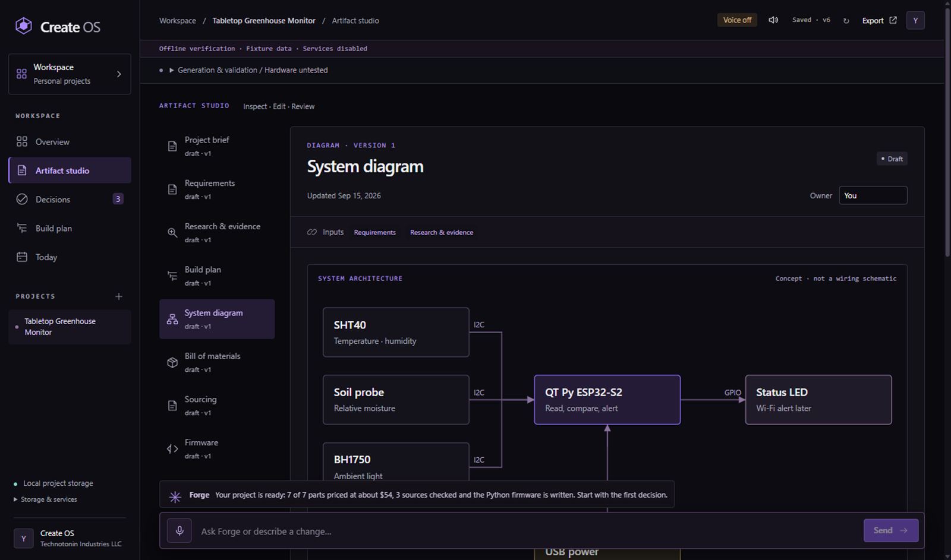Open the Owner field set to You
This screenshot has width=951, height=560.
pos(873,195)
